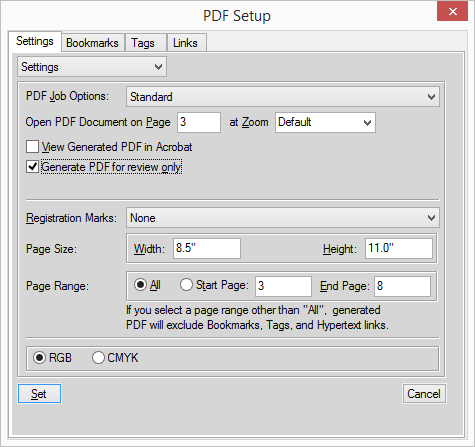Open the Tags tab

(x=145, y=43)
